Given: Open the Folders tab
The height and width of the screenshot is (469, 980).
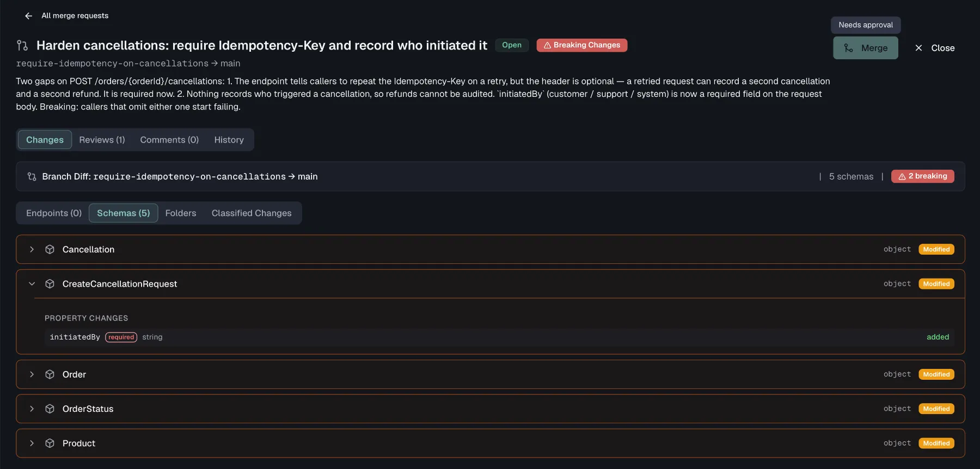Looking at the screenshot, I should point(181,213).
